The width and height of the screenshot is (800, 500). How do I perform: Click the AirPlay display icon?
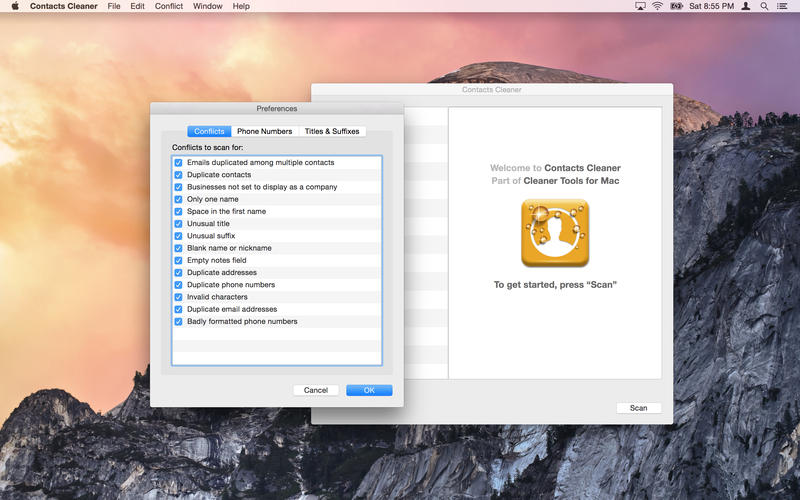[x=640, y=6]
